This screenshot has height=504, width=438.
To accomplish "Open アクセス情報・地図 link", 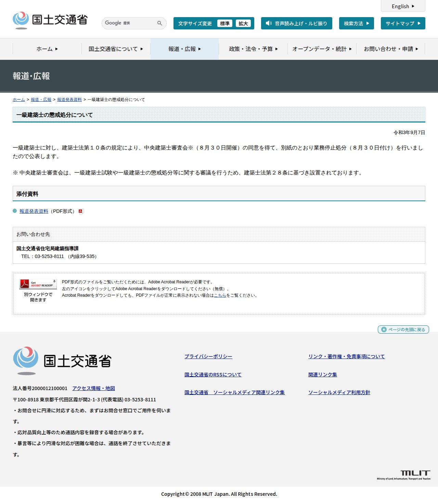I will (93, 388).
